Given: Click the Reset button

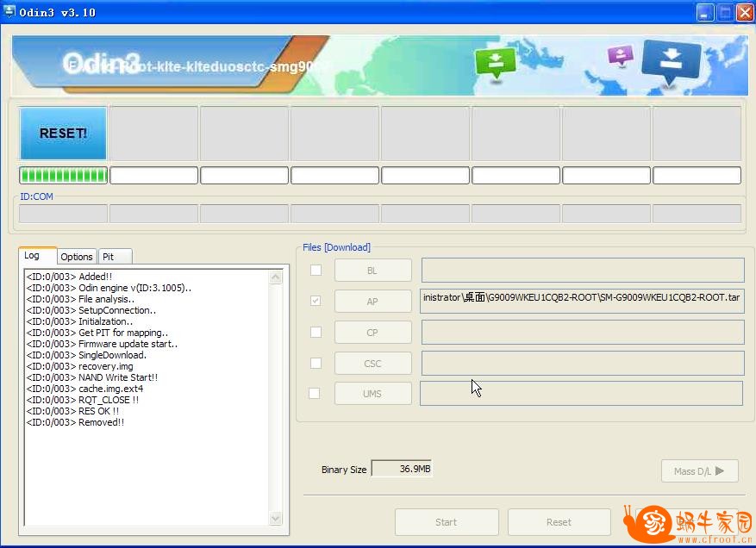Looking at the screenshot, I should pos(559,522).
